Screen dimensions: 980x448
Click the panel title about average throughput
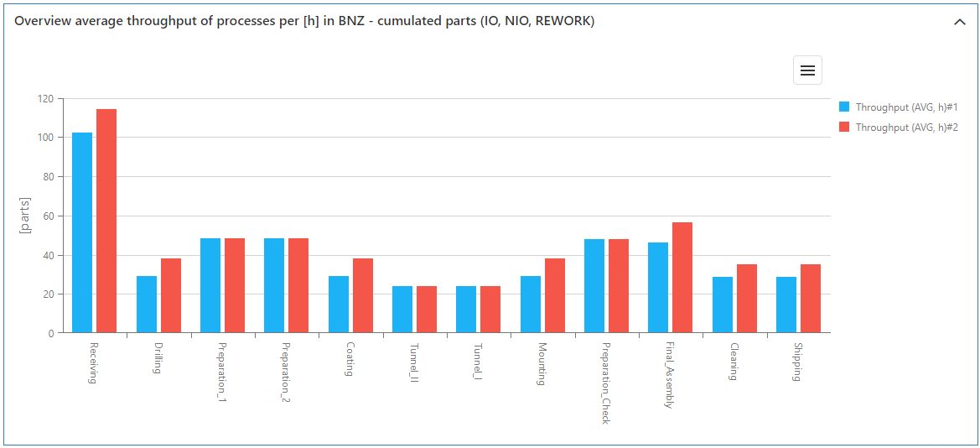click(304, 22)
